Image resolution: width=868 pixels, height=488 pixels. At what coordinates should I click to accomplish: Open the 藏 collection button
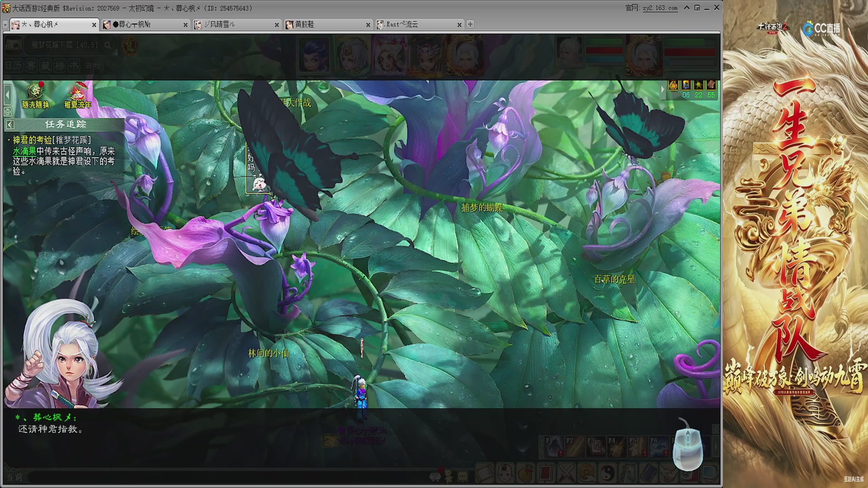[x=46, y=66]
